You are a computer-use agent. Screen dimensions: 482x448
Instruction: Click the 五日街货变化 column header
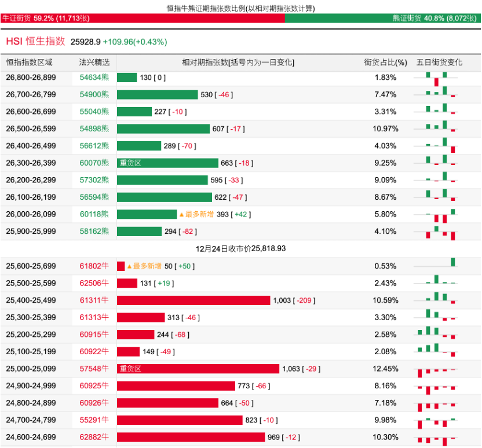(439, 63)
